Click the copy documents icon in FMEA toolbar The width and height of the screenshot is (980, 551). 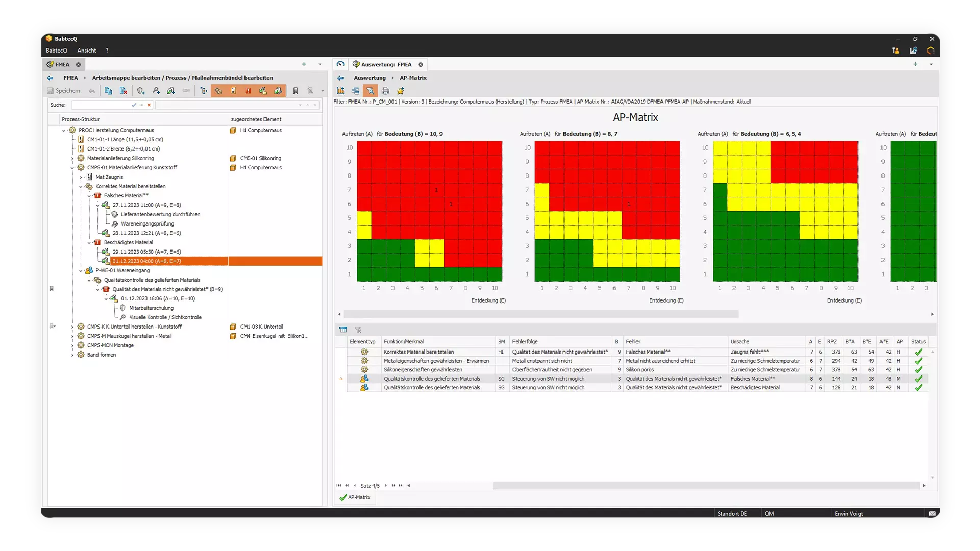click(108, 91)
